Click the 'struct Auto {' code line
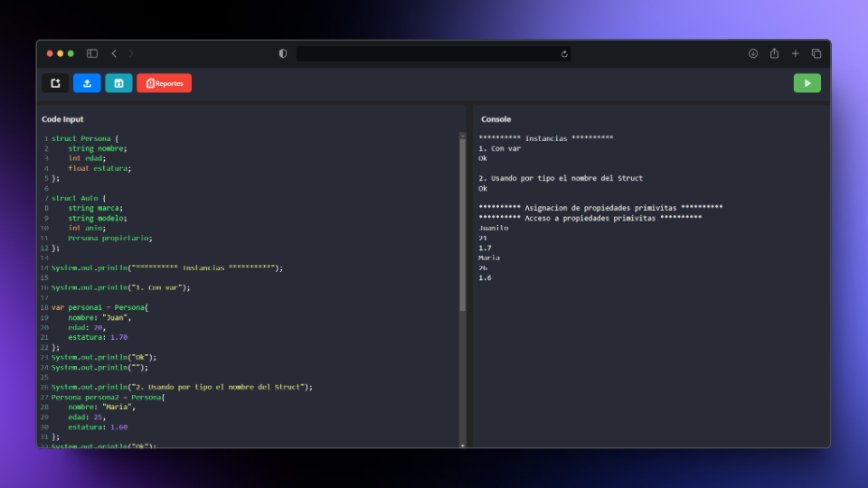The height and width of the screenshot is (488, 868). (79, 198)
